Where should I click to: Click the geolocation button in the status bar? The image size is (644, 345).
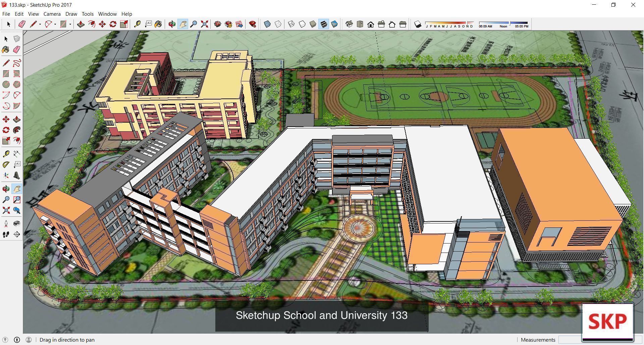pyautogui.click(x=5, y=340)
